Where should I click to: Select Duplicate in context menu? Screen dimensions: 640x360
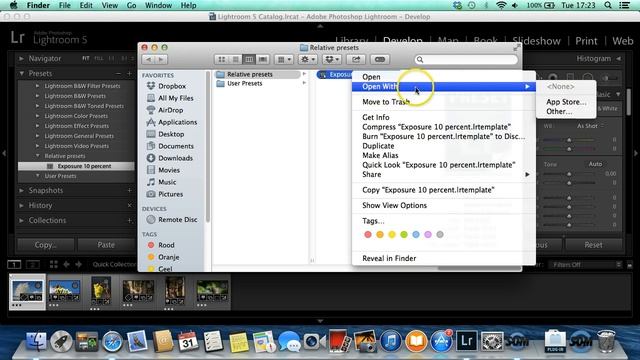[x=444, y=146]
